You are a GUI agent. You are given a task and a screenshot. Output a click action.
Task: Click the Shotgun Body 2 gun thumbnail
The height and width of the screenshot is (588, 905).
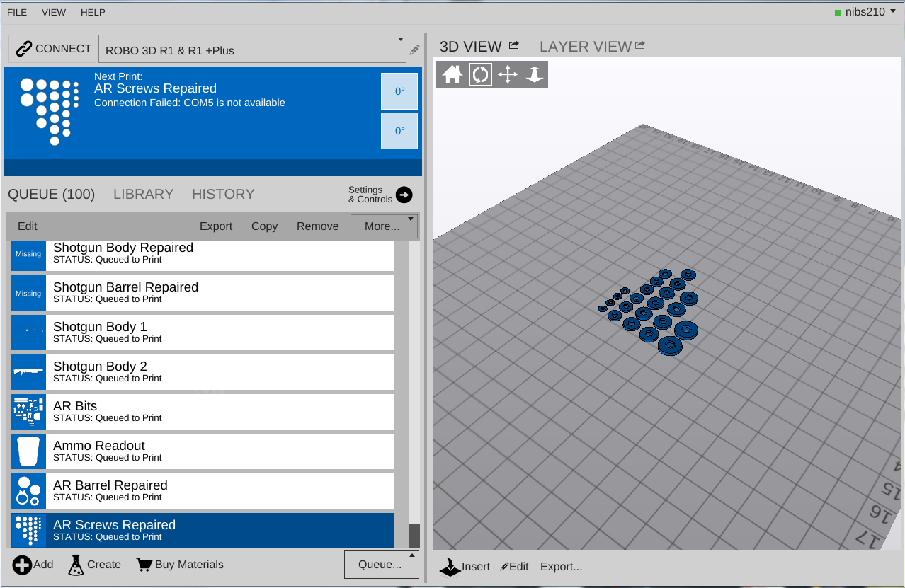(28, 371)
